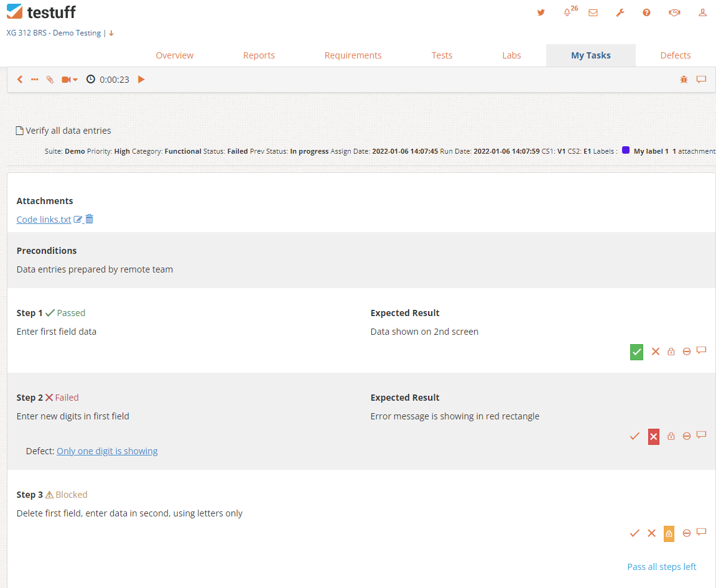Click the testuff logo
The height and width of the screenshot is (588, 716).
click(41, 12)
